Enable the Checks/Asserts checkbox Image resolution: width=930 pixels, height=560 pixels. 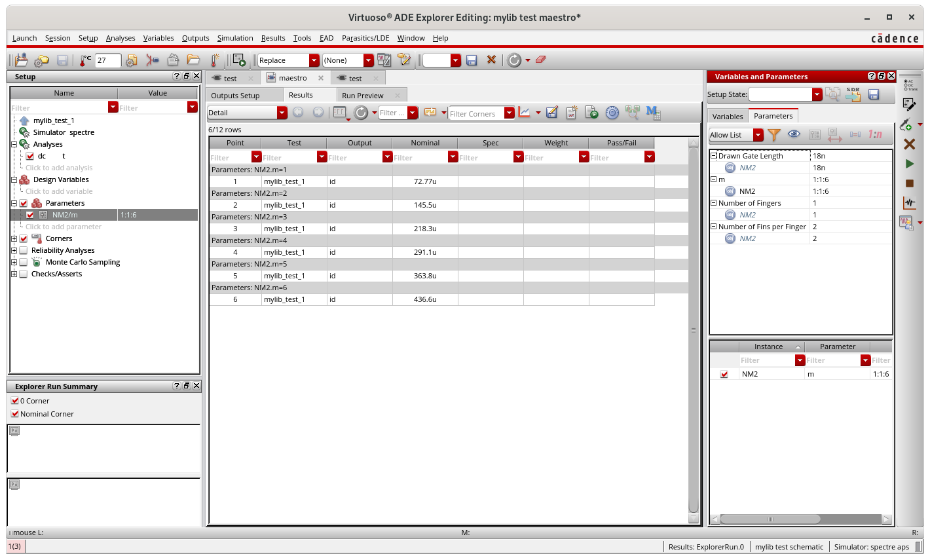[24, 274]
